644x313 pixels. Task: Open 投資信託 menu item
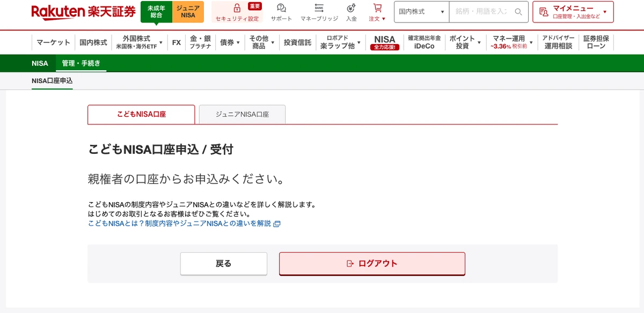point(297,42)
